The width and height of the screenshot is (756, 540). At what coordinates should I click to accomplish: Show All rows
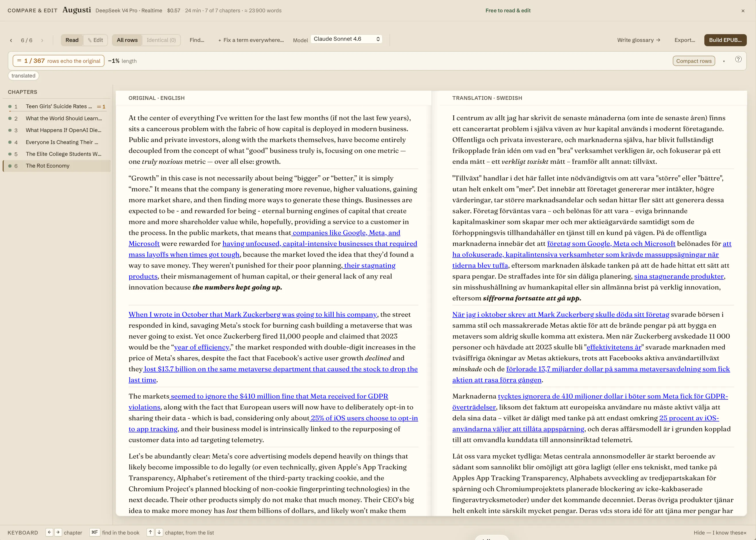(x=127, y=40)
